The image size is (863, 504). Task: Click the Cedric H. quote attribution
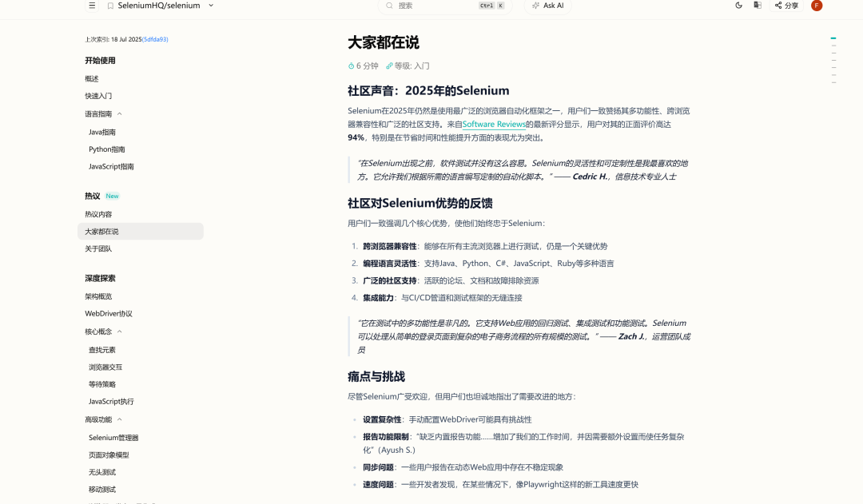590,177
